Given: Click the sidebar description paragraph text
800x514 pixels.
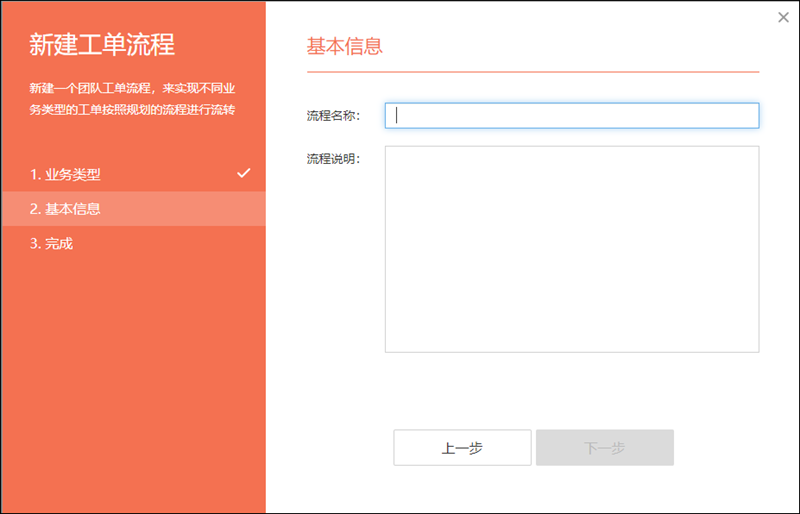Looking at the screenshot, I should [132, 98].
